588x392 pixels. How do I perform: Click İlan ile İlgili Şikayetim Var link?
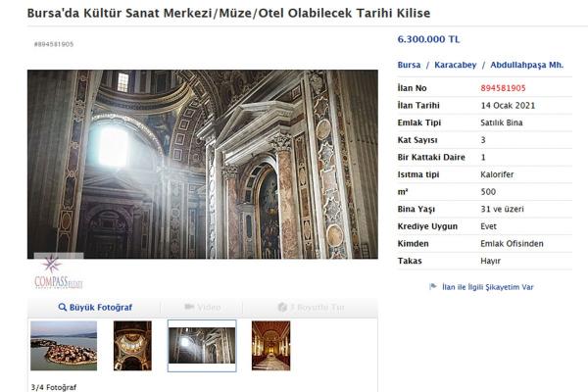tap(487, 287)
